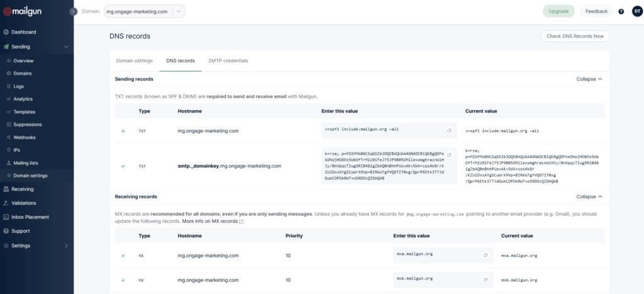Click the Mailing lists person icon

9,163
